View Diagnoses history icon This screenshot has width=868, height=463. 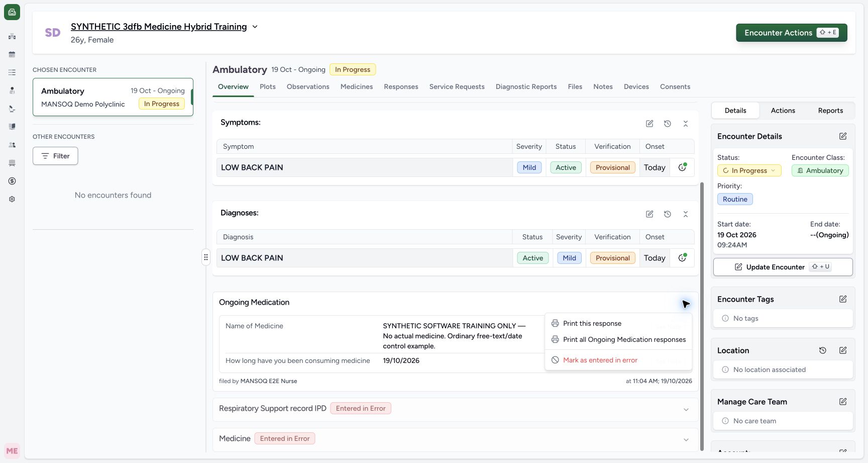click(668, 214)
